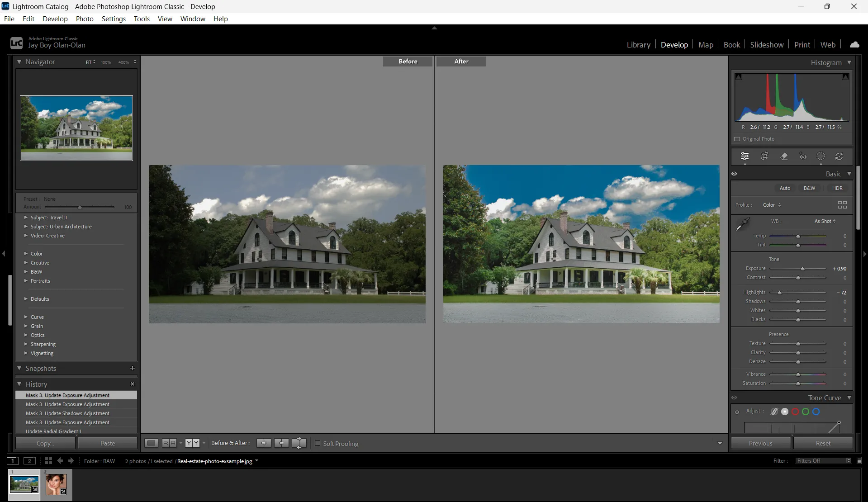Viewport: 868px width, 502px height.
Task: Click the Copy... settings button
Action: pyautogui.click(x=45, y=443)
